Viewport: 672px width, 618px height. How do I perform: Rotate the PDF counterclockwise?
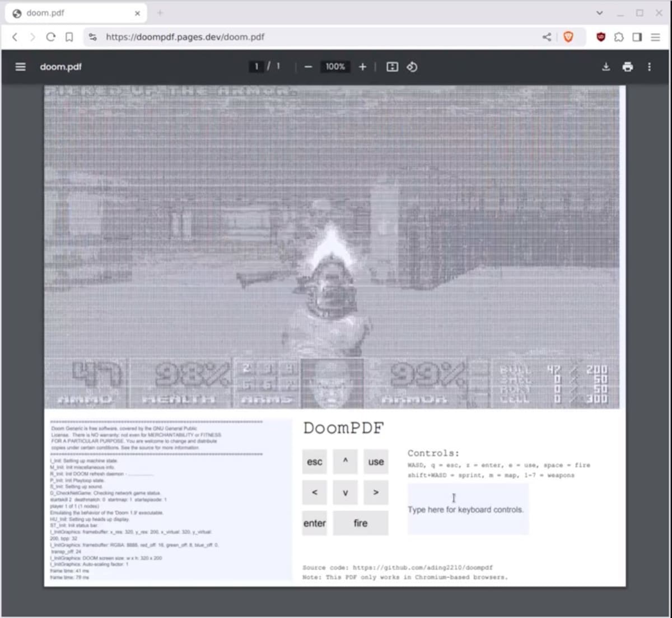(x=412, y=67)
